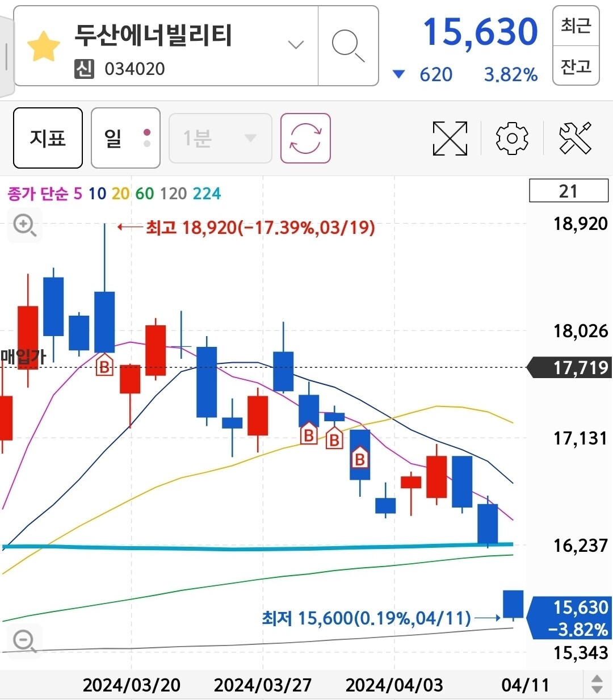Screen dimensions: 613x700
Task: Expand chart to fullscreen
Action: pos(450,138)
